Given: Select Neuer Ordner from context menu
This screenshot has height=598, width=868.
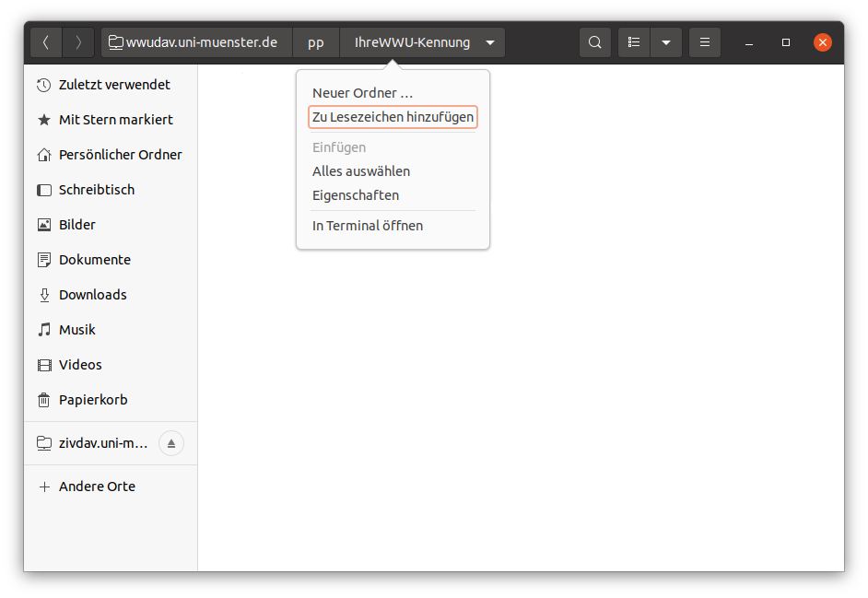Looking at the screenshot, I should (x=362, y=93).
